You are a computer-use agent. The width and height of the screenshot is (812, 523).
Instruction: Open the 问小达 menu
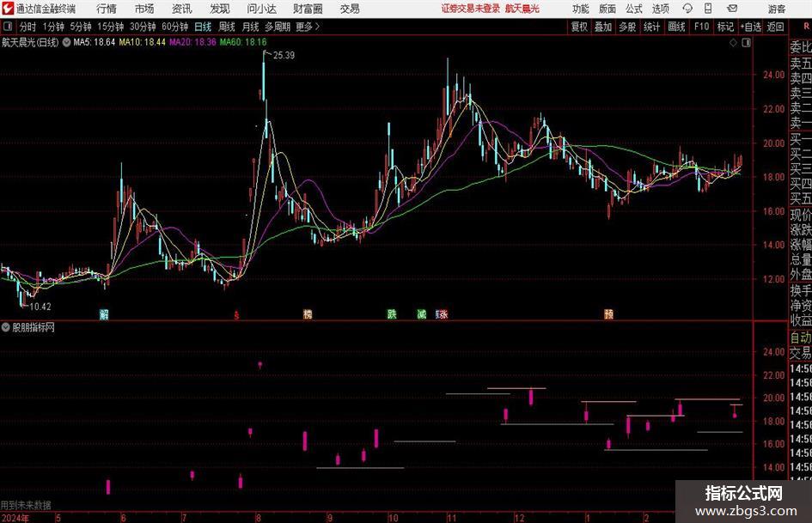[x=261, y=9]
